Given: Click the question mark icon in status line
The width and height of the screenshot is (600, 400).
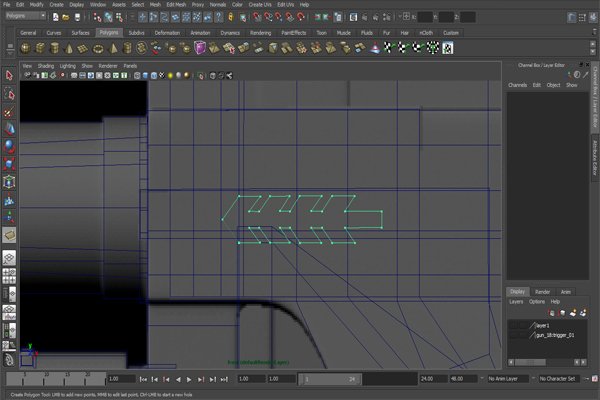Looking at the screenshot, I should tap(218, 17).
